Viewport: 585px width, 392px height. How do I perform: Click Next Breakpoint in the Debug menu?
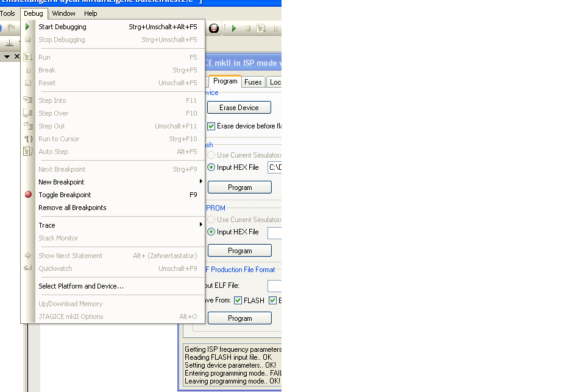pos(113,170)
